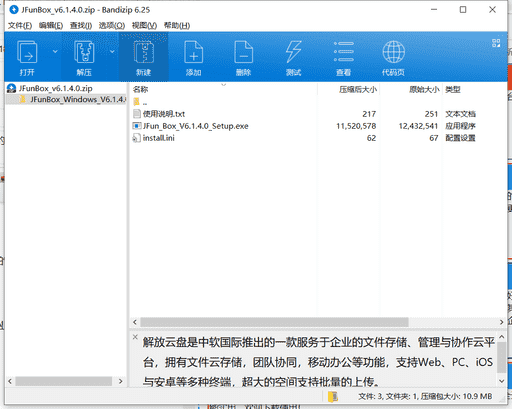Image resolution: width=512 pixels, height=409 pixels.
Task: Open the 选项(O) menu
Action: [112, 26]
